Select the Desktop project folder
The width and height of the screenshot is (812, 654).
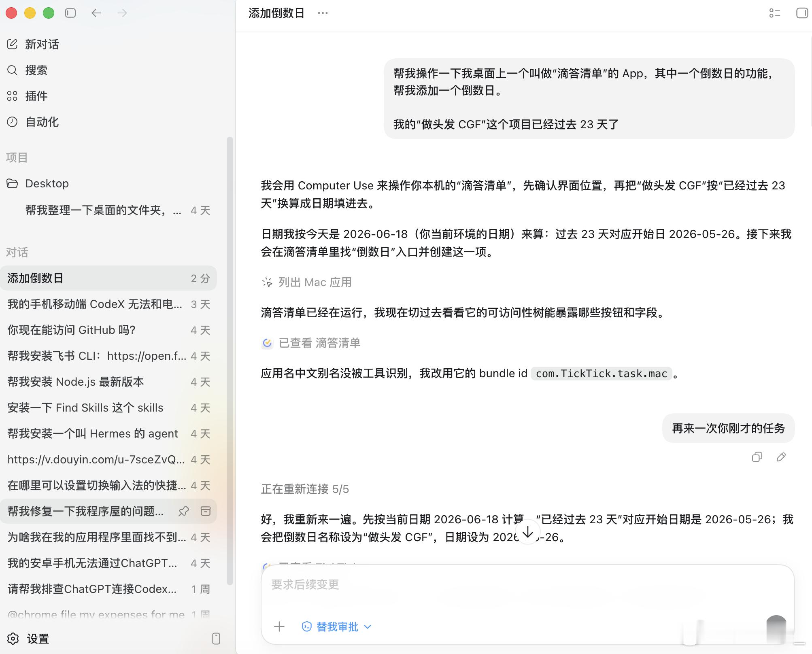pyautogui.click(x=38, y=183)
